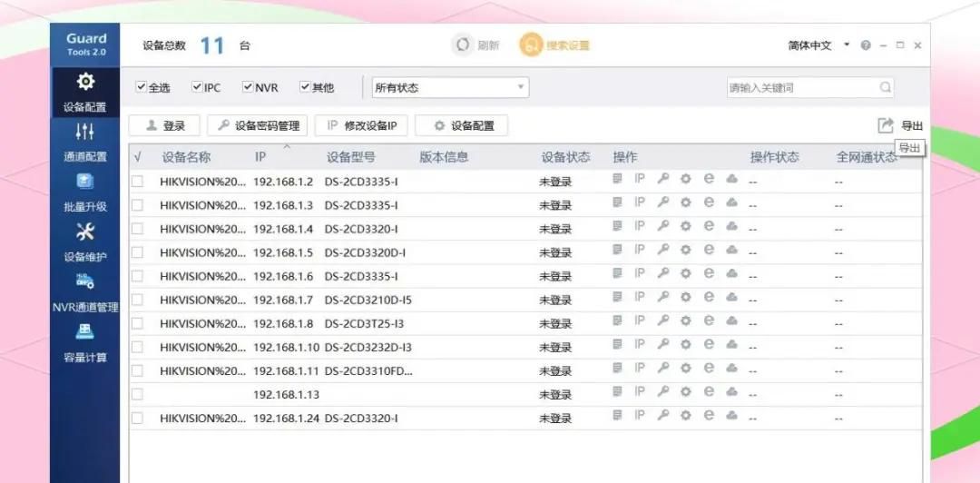Select the IP cell 192.168.1.6
This screenshot has height=483, width=980.
point(283,276)
